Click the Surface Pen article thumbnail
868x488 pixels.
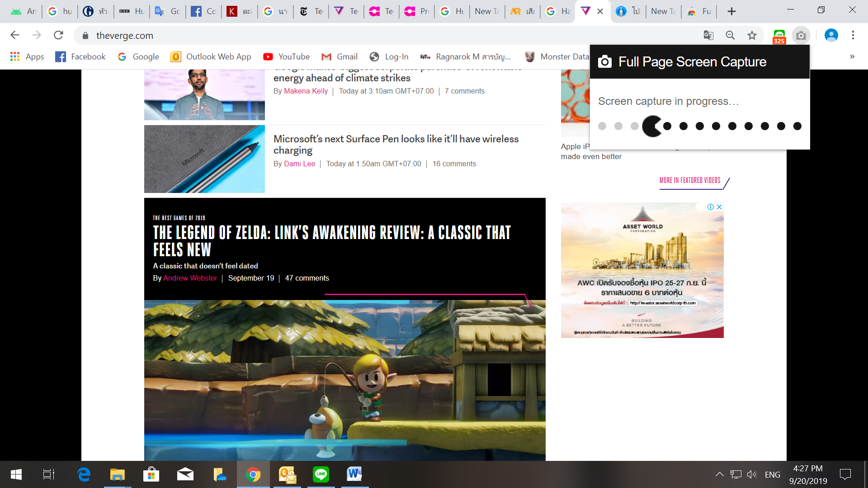(204, 159)
